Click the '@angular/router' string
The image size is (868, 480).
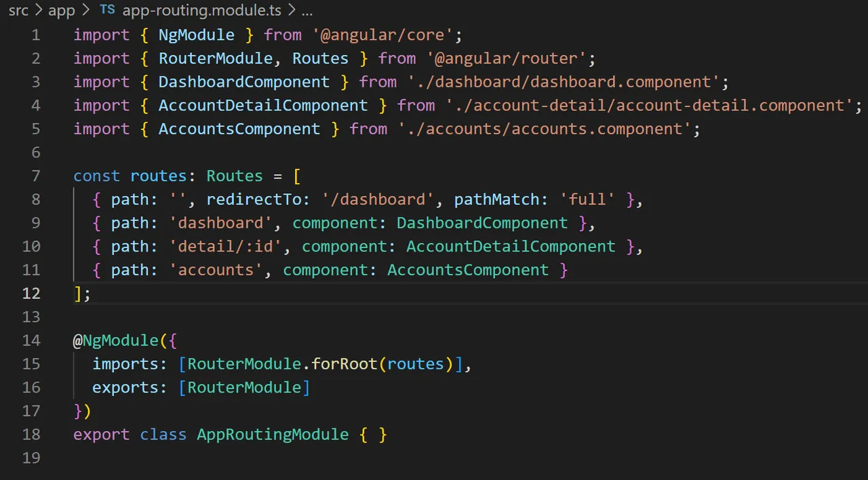coord(505,59)
